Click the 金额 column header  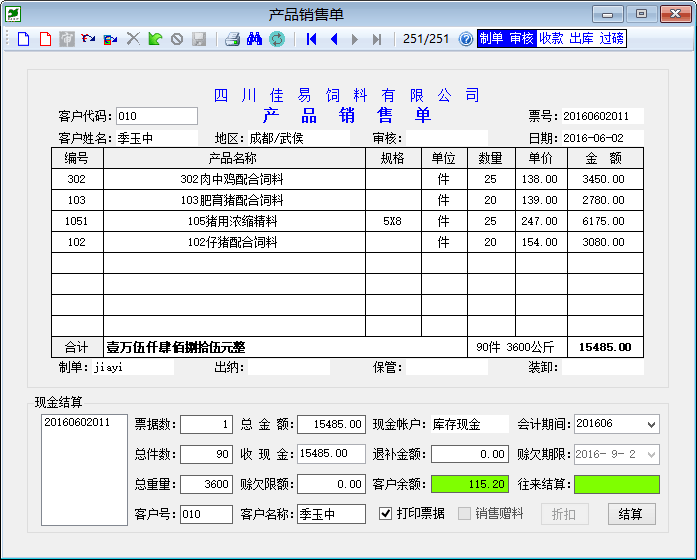605,158
